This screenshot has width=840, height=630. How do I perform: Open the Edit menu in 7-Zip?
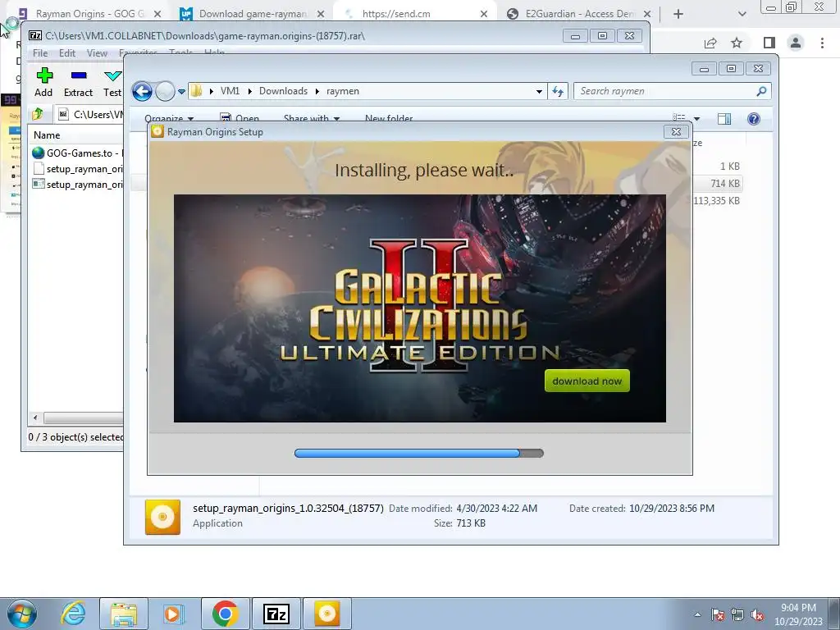[67, 53]
